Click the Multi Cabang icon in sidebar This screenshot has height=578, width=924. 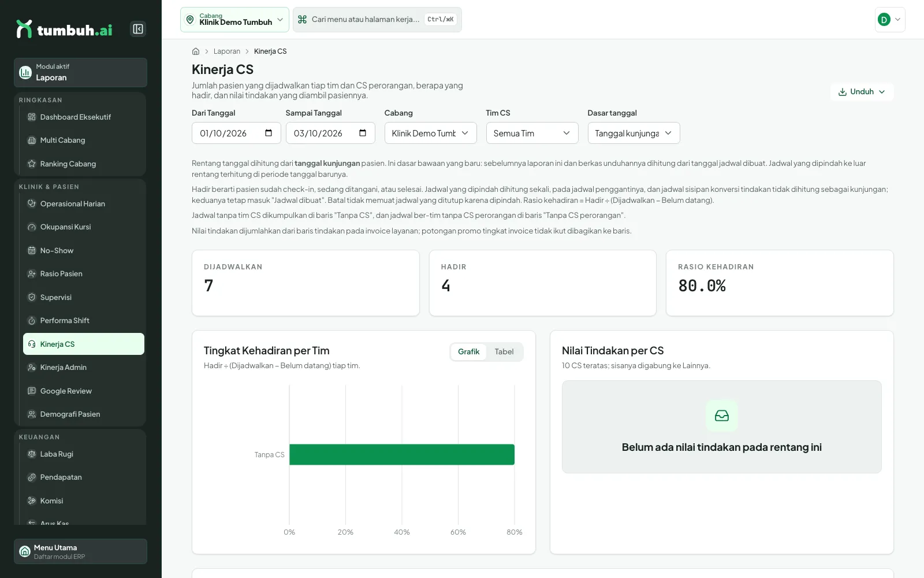click(32, 140)
